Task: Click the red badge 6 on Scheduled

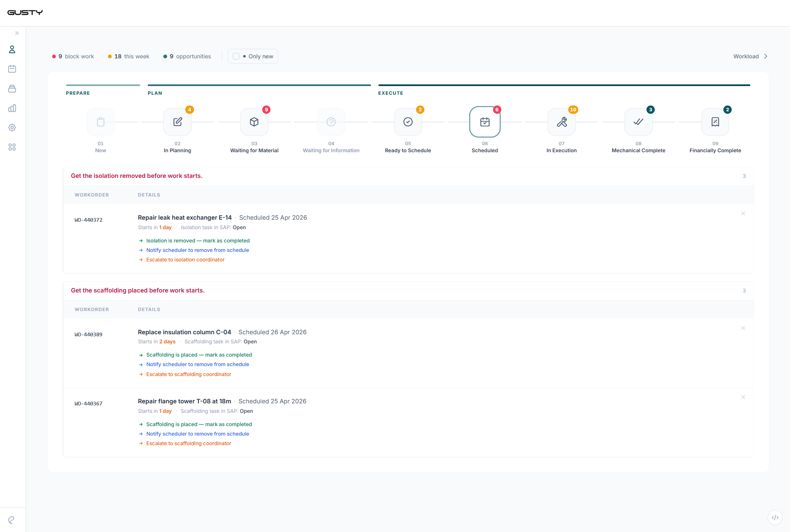Action: (497, 110)
